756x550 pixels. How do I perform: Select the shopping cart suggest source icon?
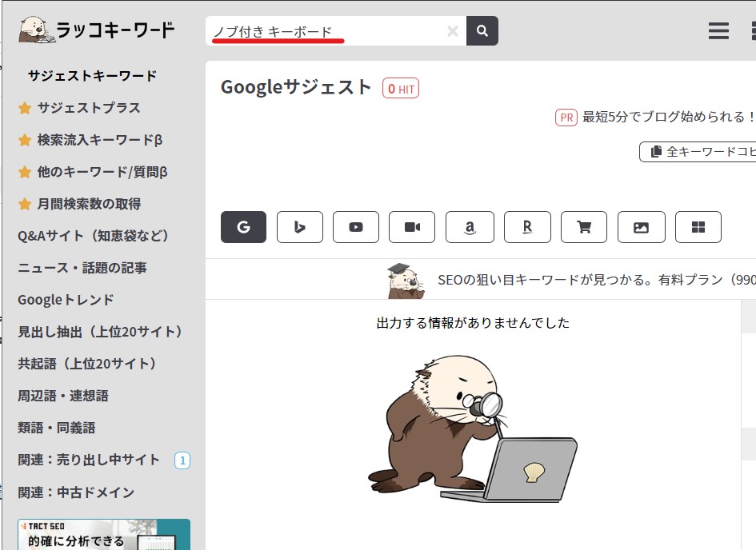tap(584, 227)
